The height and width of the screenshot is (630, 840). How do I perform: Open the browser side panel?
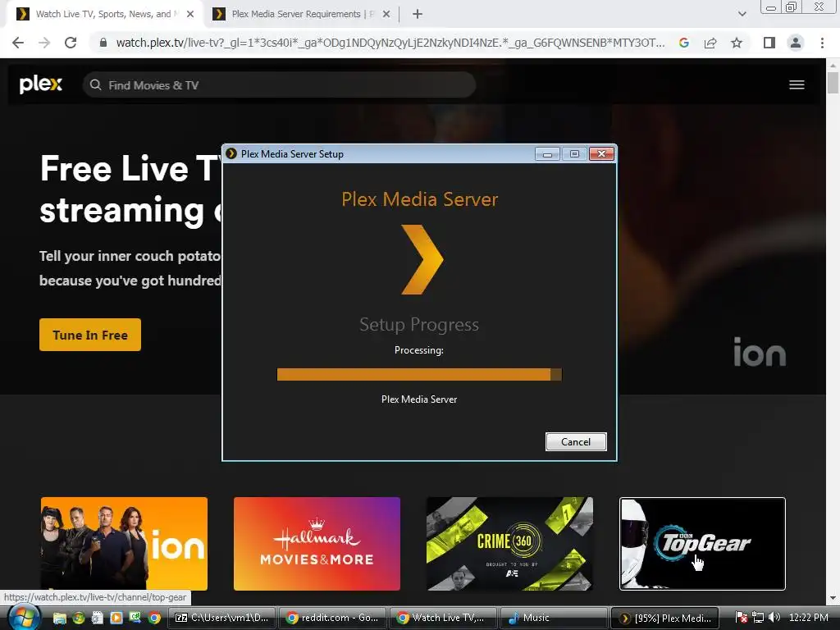[x=769, y=43]
